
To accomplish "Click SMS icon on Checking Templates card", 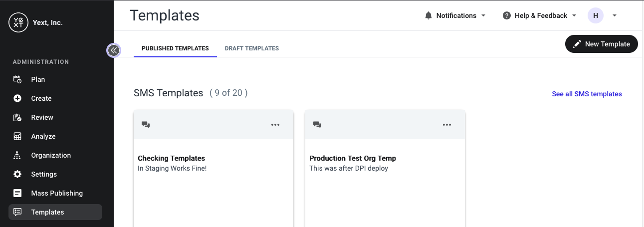I will coord(146,125).
